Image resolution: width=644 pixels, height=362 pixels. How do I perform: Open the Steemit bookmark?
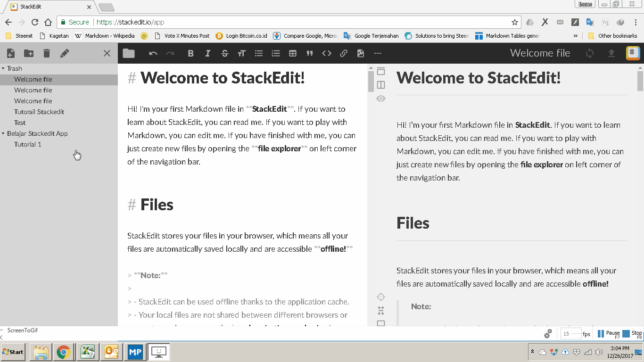click(x=19, y=36)
